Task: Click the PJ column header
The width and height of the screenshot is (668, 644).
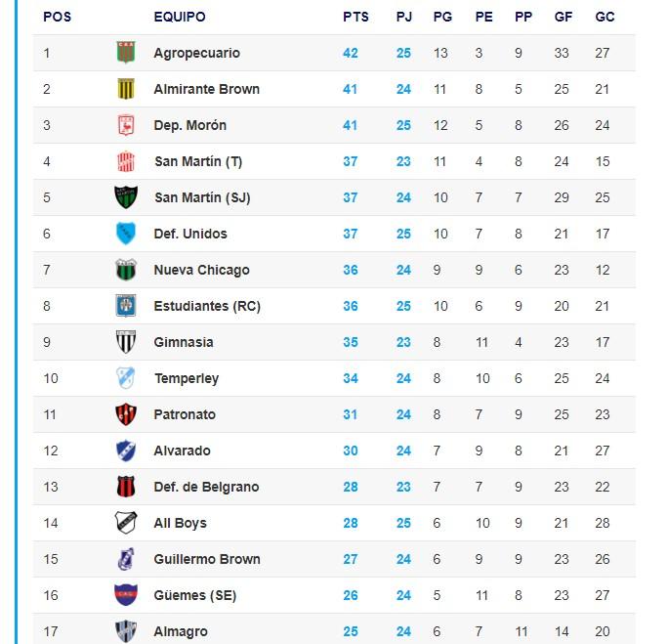Action: [x=403, y=18]
